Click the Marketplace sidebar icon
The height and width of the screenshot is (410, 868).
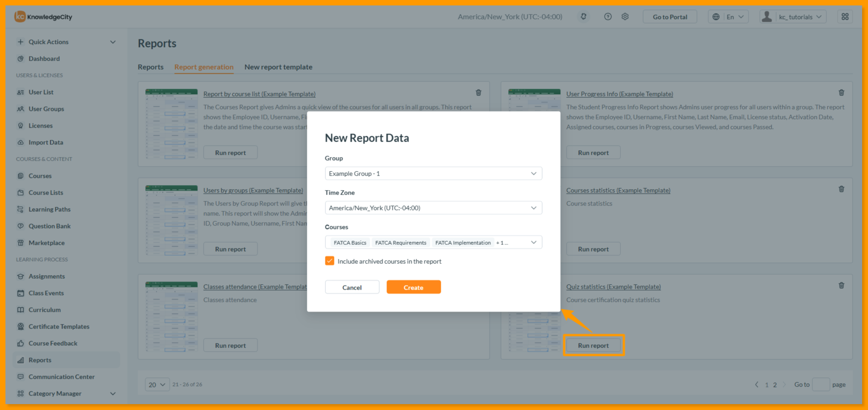[20, 243]
